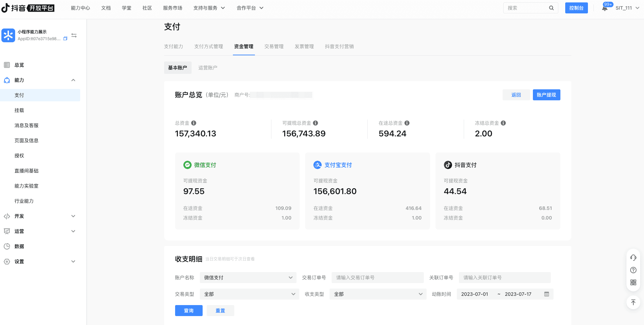Click the 查询 button

pyautogui.click(x=189, y=311)
